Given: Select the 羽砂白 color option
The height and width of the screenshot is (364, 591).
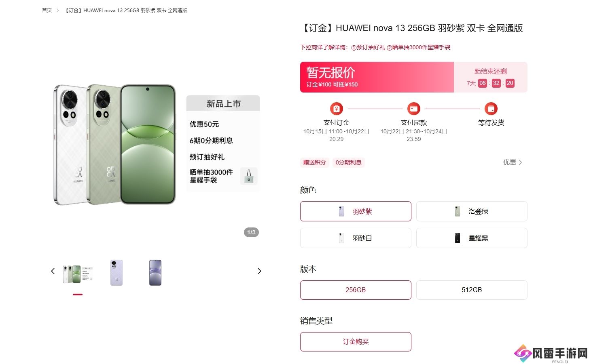Looking at the screenshot, I should [356, 238].
